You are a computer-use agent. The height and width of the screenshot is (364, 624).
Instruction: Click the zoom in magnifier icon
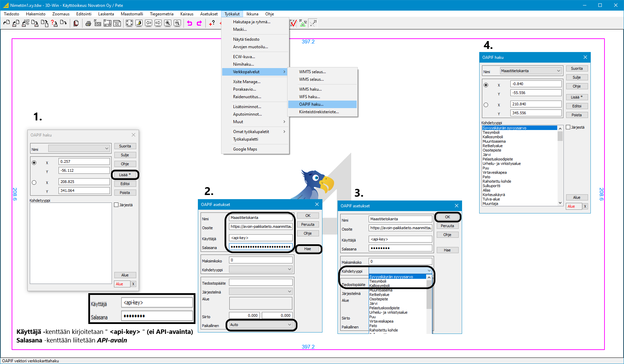pos(168,23)
